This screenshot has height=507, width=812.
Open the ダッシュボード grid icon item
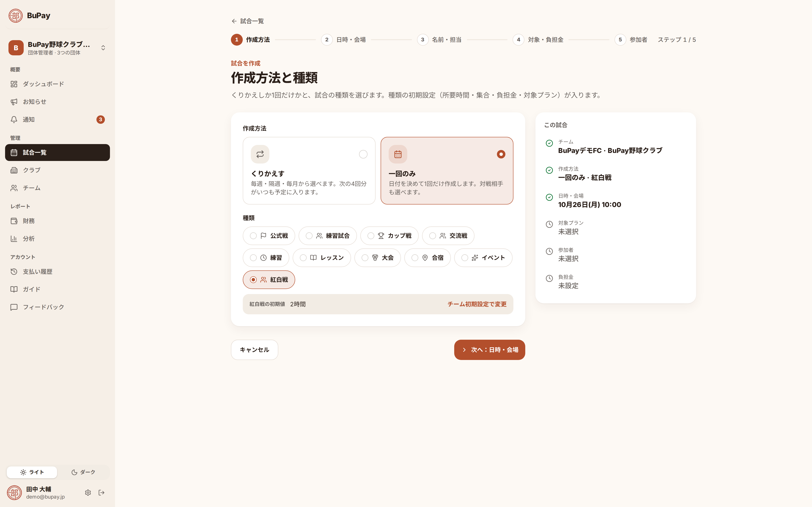tap(57, 84)
